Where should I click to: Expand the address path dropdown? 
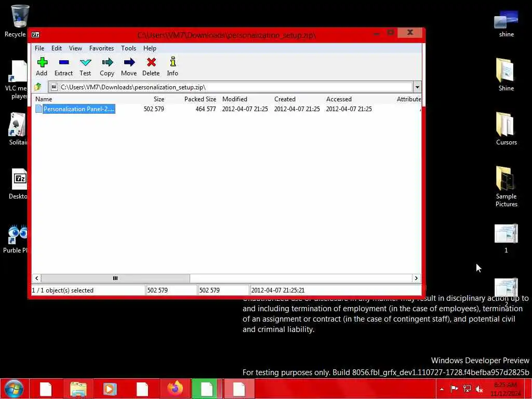click(x=417, y=87)
